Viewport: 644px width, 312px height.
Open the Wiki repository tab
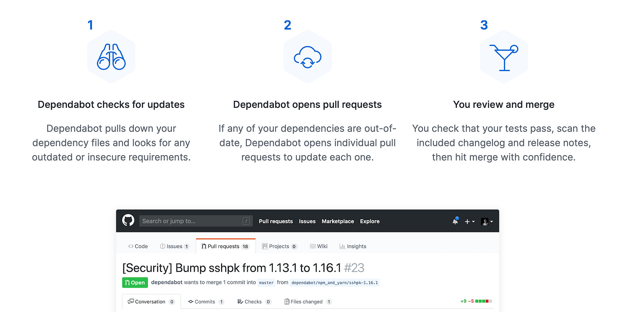(x=319, y=246)
